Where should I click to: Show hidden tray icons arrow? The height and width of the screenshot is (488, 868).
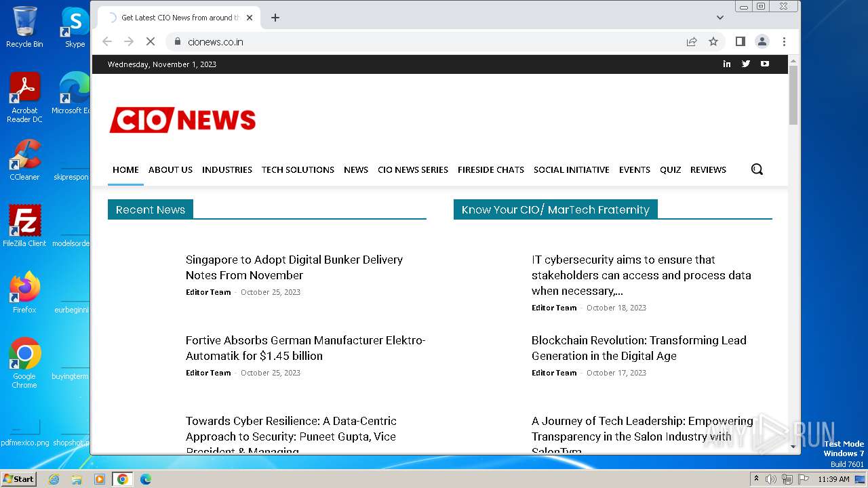pyautogui.click(x=756, y=479)
